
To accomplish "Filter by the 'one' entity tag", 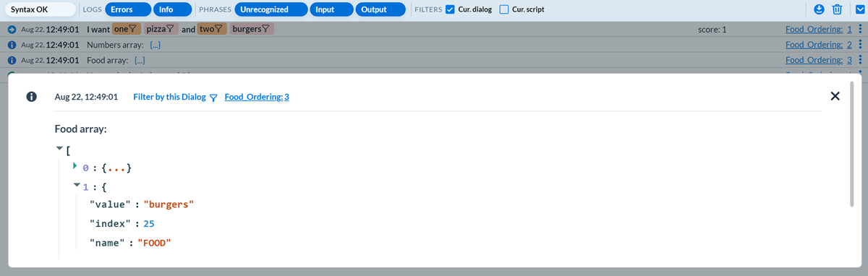I will coord(125,30).
